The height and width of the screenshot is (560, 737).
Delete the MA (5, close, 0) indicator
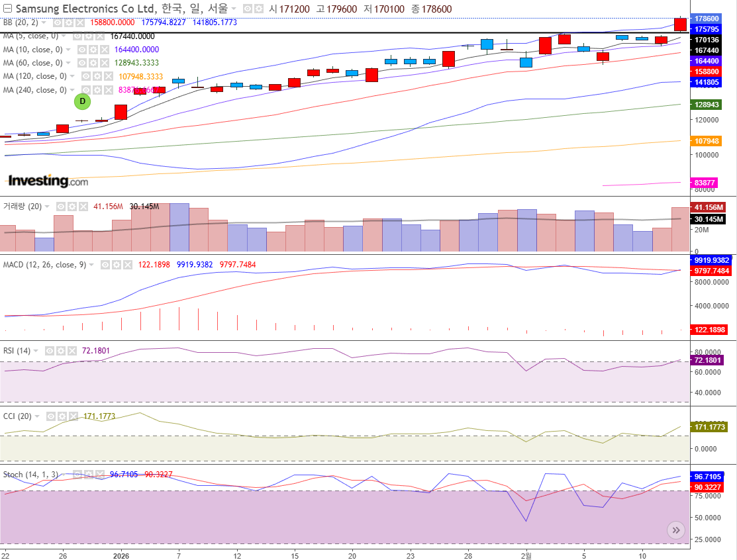coord(100,36)
